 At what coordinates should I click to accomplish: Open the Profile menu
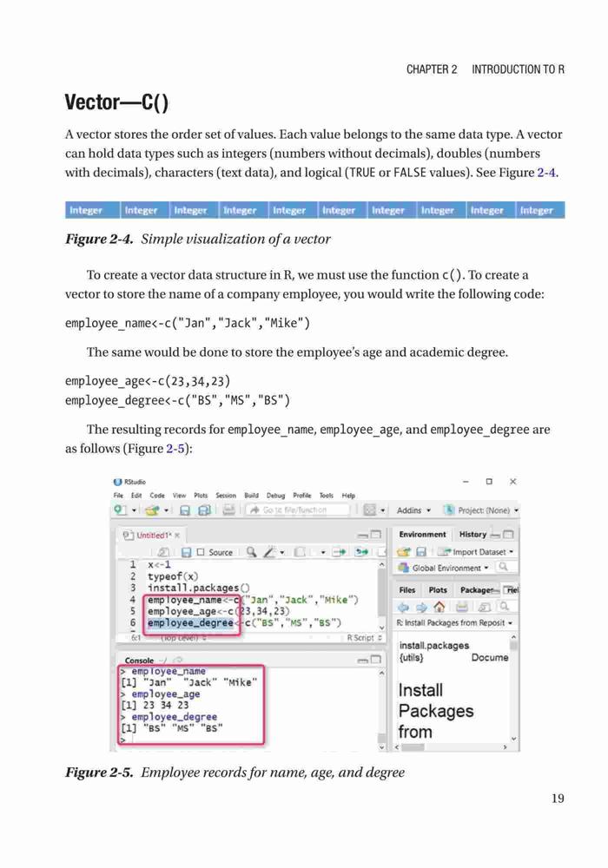coord(302,496)
